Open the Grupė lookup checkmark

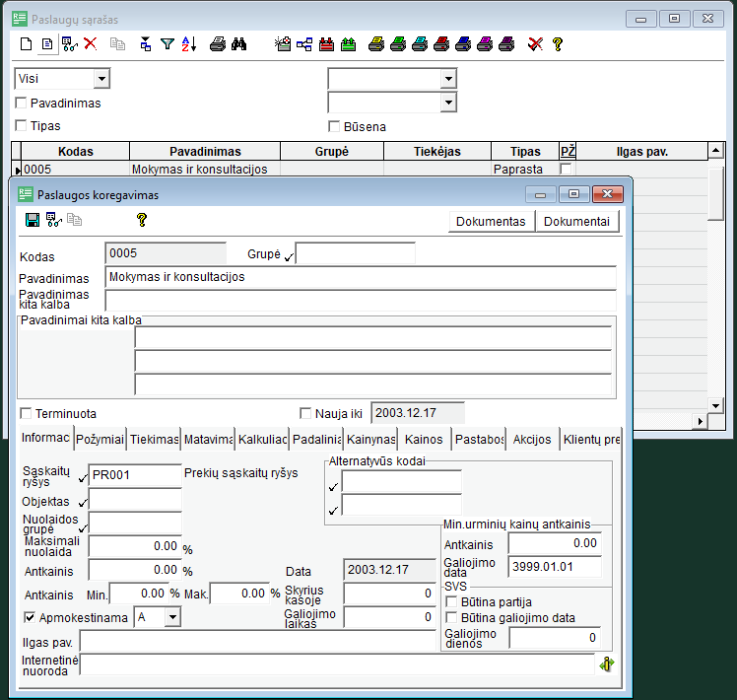[x=289, y=257]
